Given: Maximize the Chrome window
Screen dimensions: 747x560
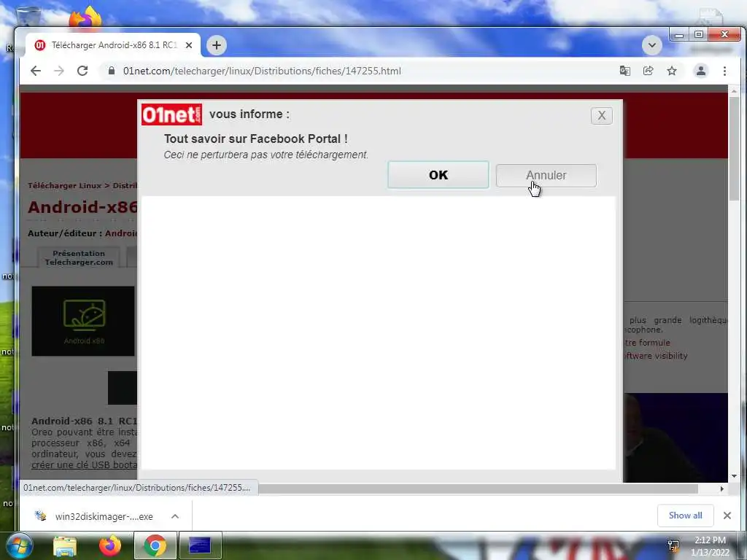Looking at the screenshot, I should (x=698, y=35).
